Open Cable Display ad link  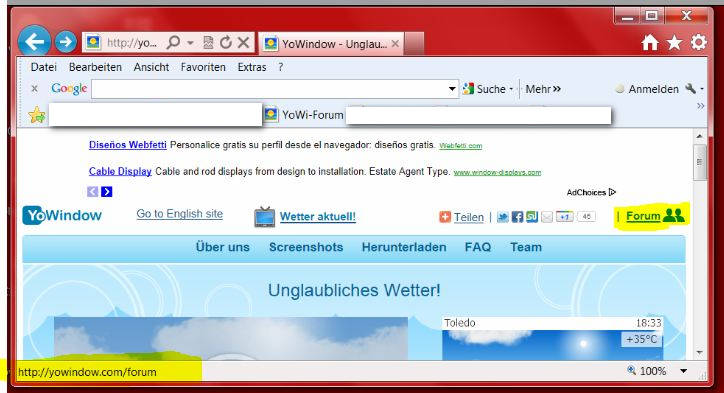point(120,171)
